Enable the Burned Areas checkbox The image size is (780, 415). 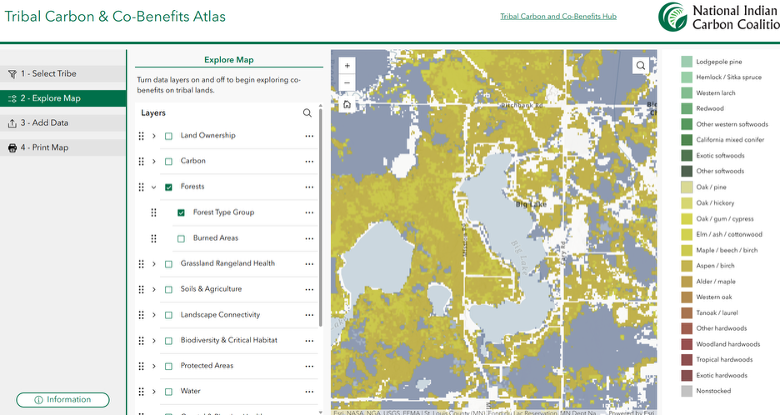(181, 239)
